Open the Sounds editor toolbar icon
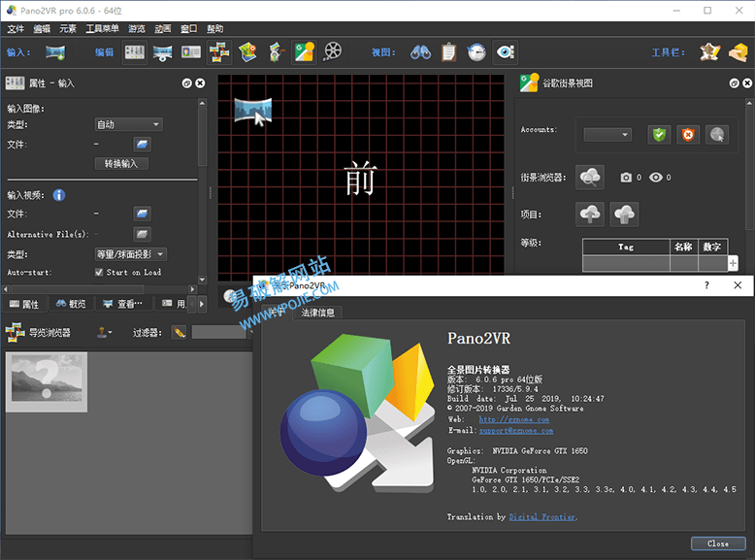Image resolution: width=755 pixels, height=560 pixels. point(276,52)
